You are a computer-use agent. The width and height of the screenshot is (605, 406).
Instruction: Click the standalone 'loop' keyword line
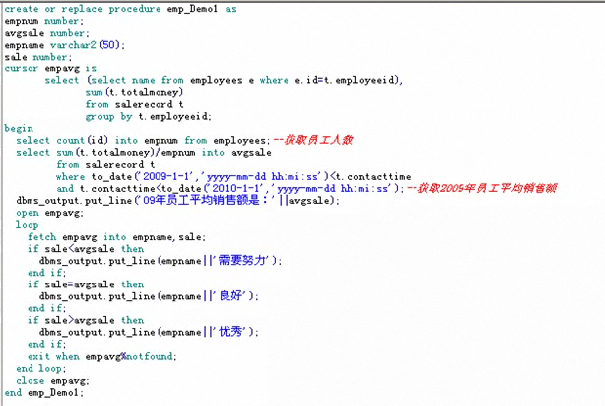coord(27,225)
